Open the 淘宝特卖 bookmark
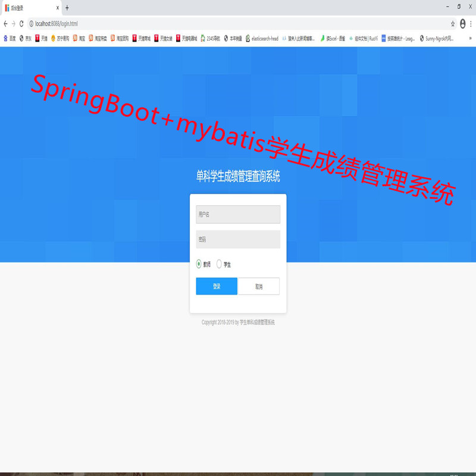The height and width of the screenshot is (476, 476). point(98,38)
